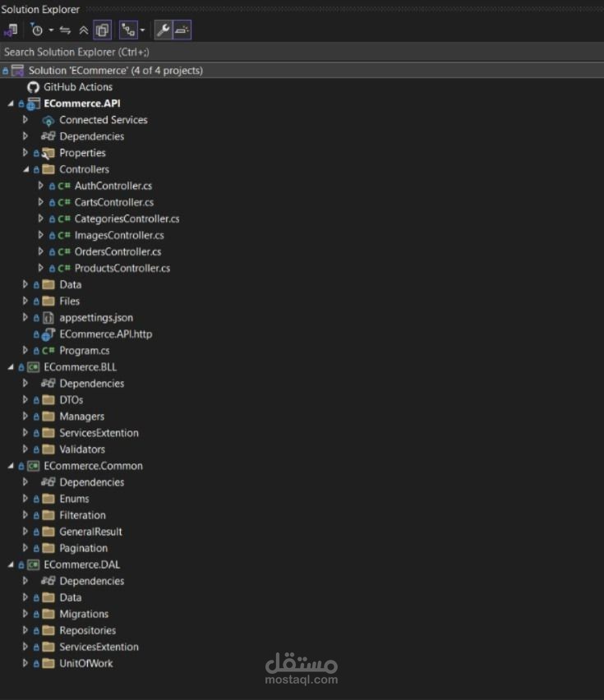Select appsettings.json file
This screenshot has height=700, width=604.
pyautogui.click(x=96, y=317)
